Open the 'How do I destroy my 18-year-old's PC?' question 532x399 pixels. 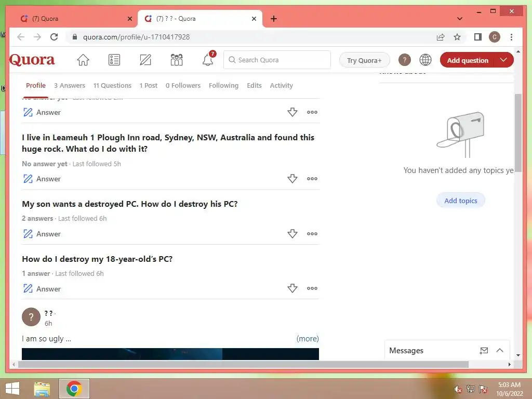[97, 259]
